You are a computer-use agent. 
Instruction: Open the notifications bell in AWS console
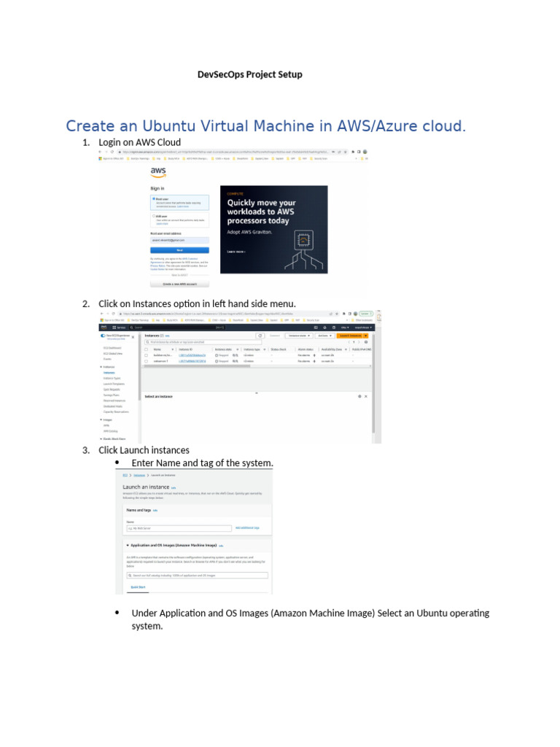coord(324,328)
